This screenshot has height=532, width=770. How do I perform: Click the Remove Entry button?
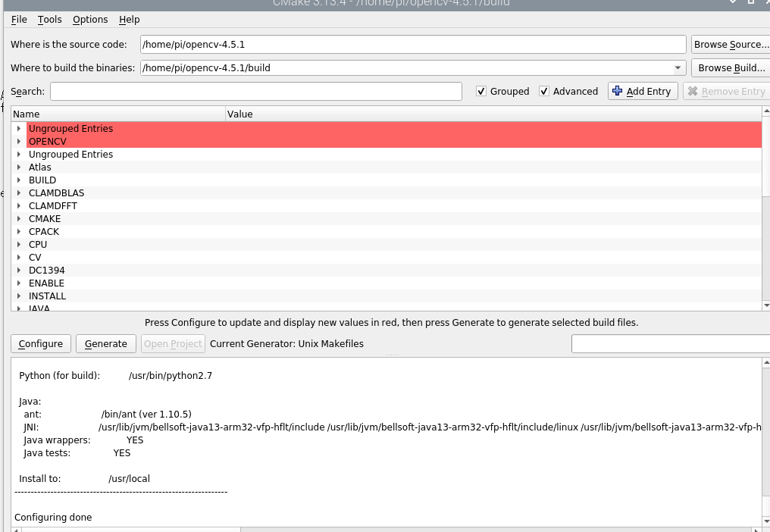[727, 92]
